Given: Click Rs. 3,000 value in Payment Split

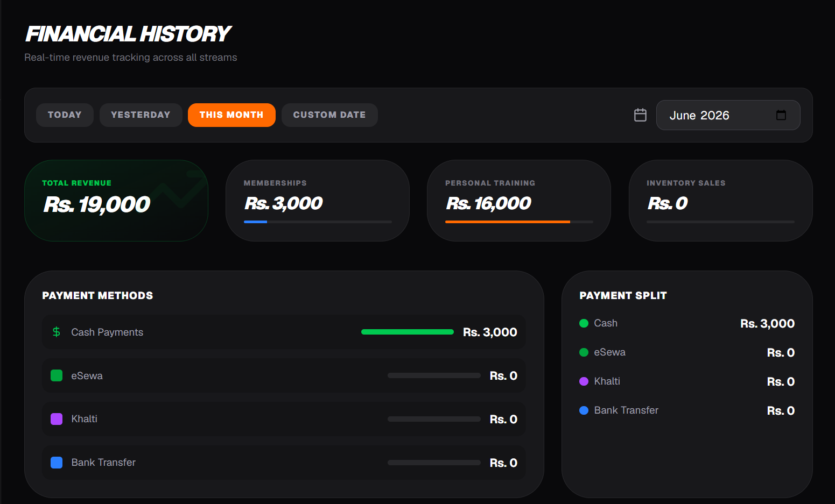Looking at the screenshot, I should [767, 324].
